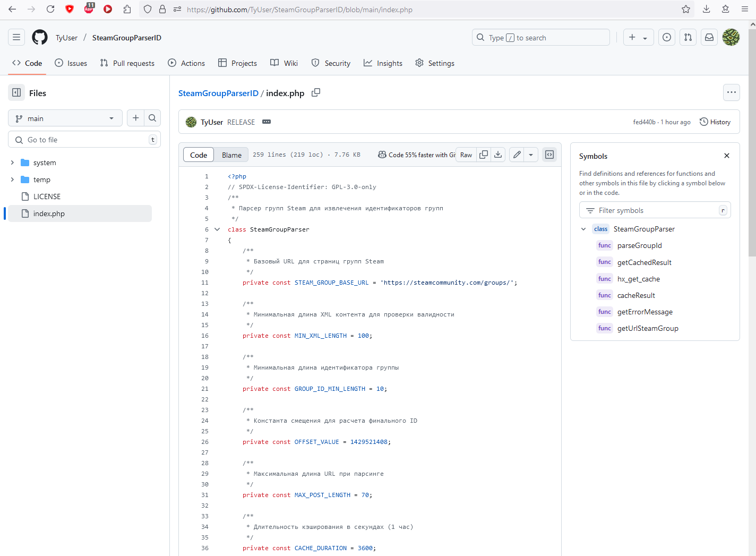This screenshot has width=756, height=556.
Task: Close the Symbols panel
Action: [727, 156]
